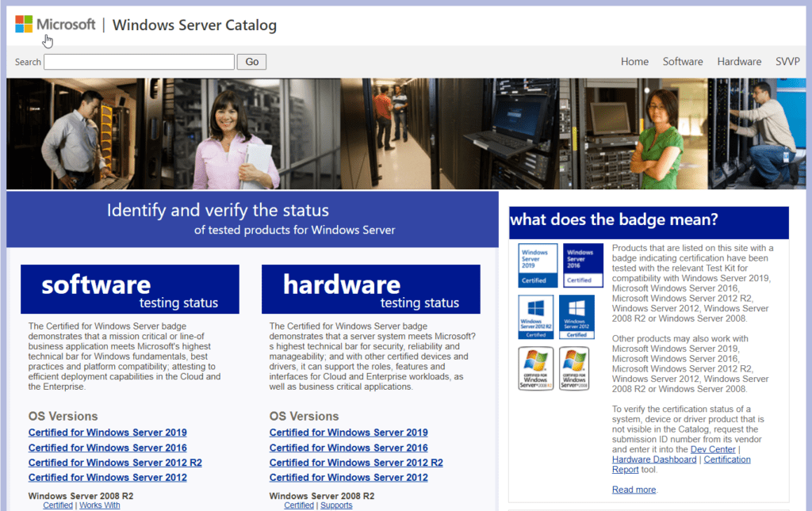Click the Go search button
The width and height of the screenshot is (812, 511).
click(251, 62)
